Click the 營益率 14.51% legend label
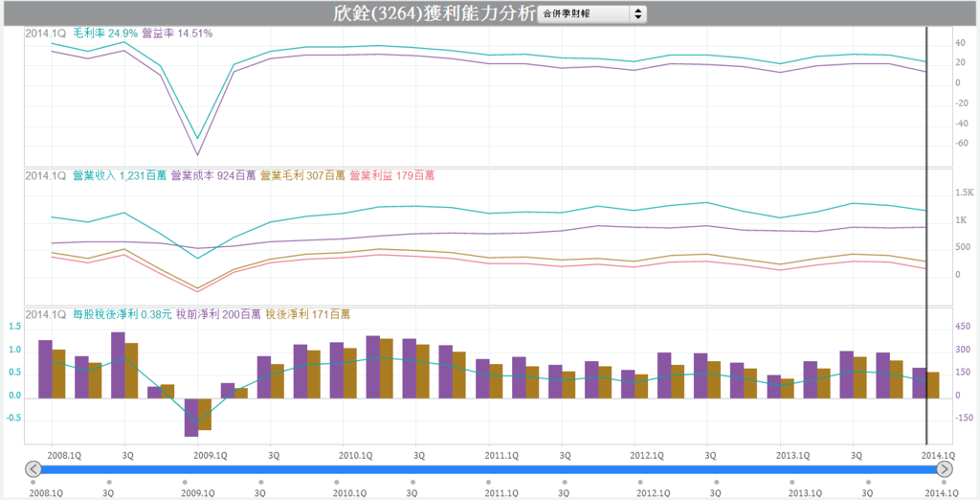 [x=177, y=34]
